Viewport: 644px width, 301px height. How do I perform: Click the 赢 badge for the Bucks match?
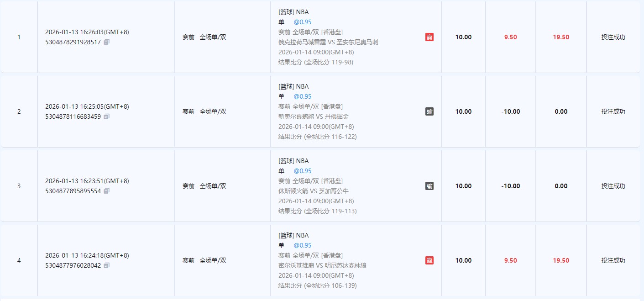pos(429,260)
